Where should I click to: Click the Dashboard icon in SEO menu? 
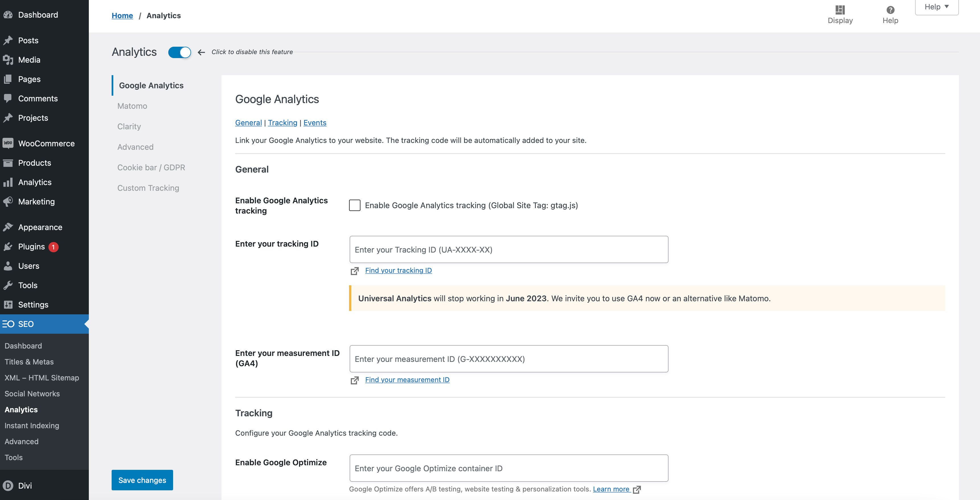click(x=23, y=346)
